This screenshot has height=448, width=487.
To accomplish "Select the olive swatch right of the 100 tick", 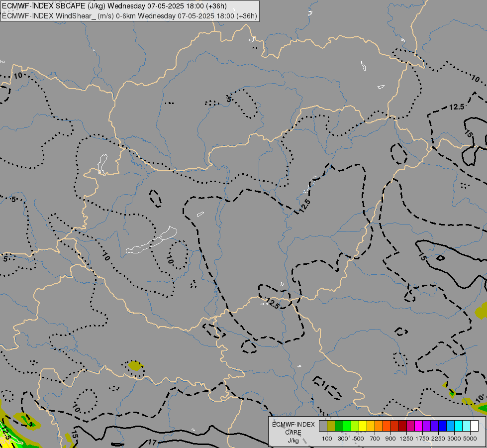I will [331, 426].
